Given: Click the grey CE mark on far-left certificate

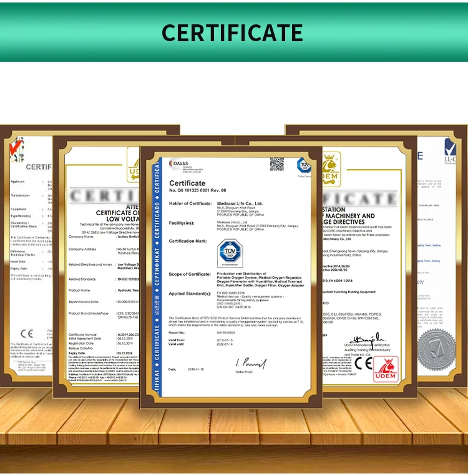Looking at the screenshot, I should 27,334.
